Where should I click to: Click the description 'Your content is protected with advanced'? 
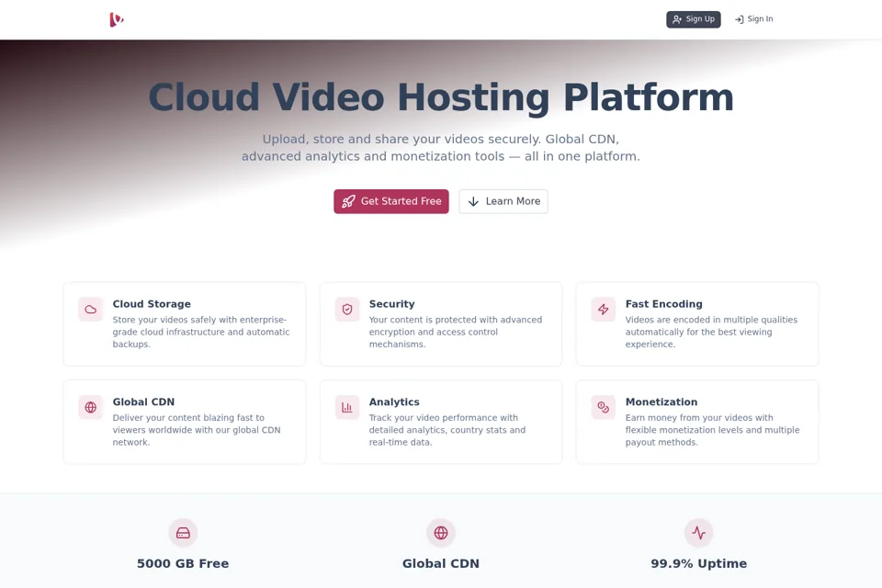point(455,332)
